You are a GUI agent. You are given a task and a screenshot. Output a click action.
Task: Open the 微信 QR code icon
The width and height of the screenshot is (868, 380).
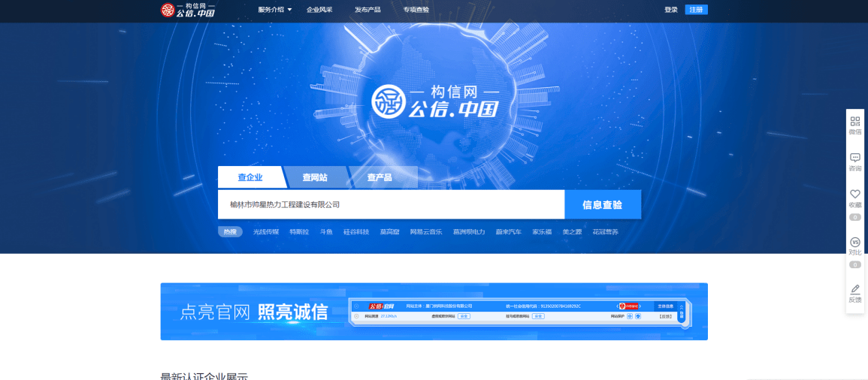coord(854,122)
